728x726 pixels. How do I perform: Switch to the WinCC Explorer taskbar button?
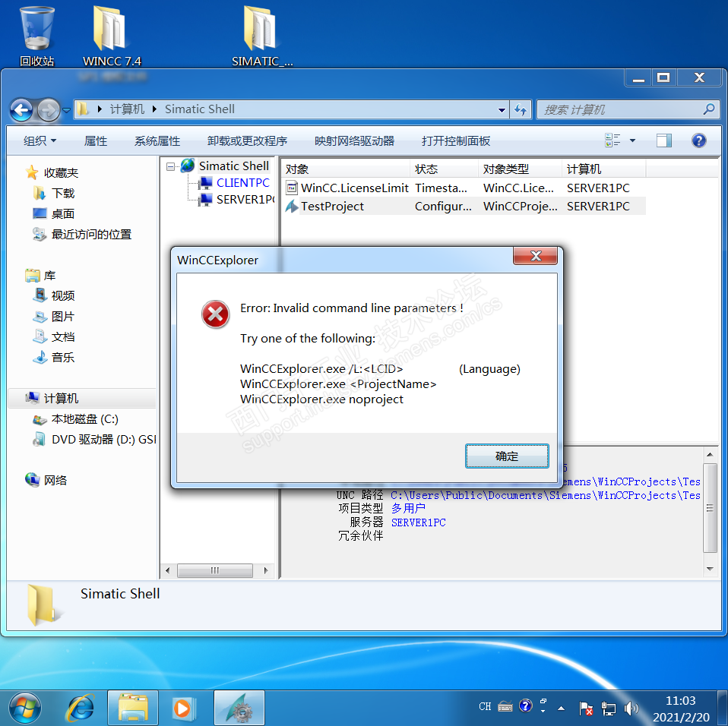[x=239, y=708]
